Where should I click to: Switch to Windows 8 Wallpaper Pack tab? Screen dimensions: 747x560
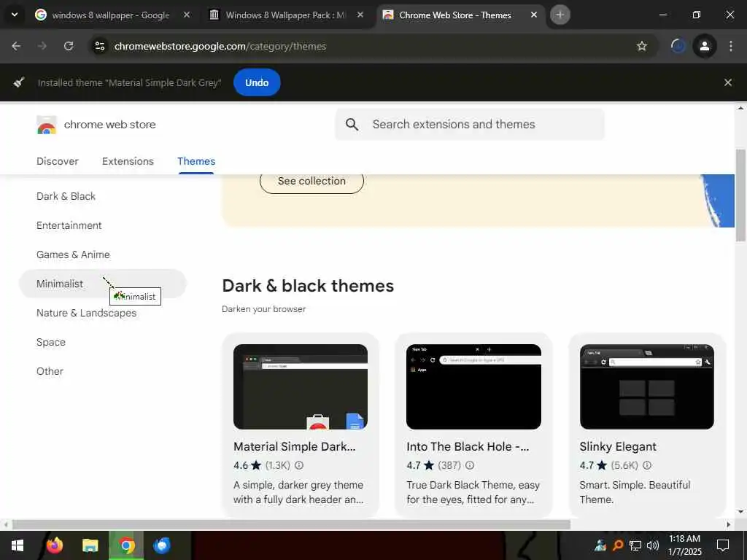(285, 15)
